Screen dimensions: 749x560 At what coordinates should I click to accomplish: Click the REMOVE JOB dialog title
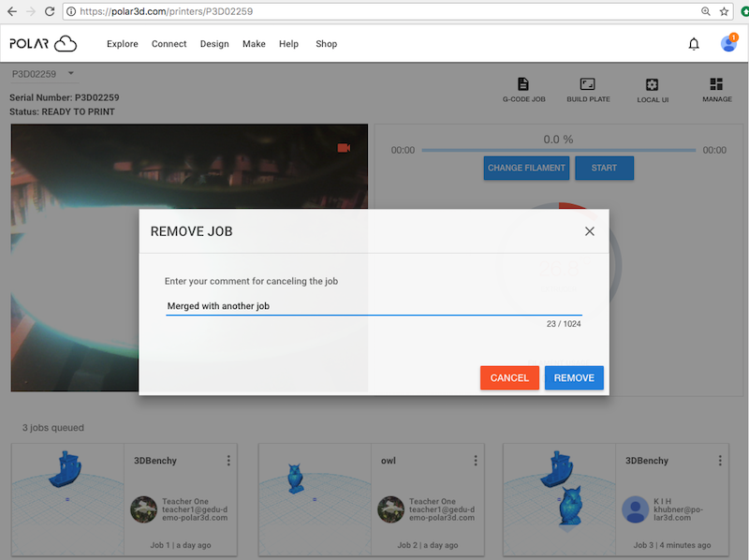point(192,231)
